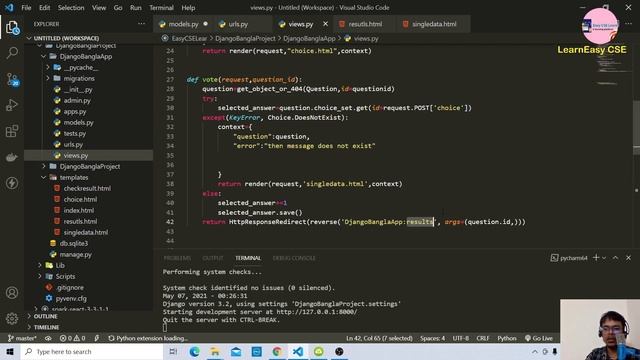Screen dimensions: 640x360
Task: Open the new terminal dropdown arrow
Action: (x=604, y=258)
